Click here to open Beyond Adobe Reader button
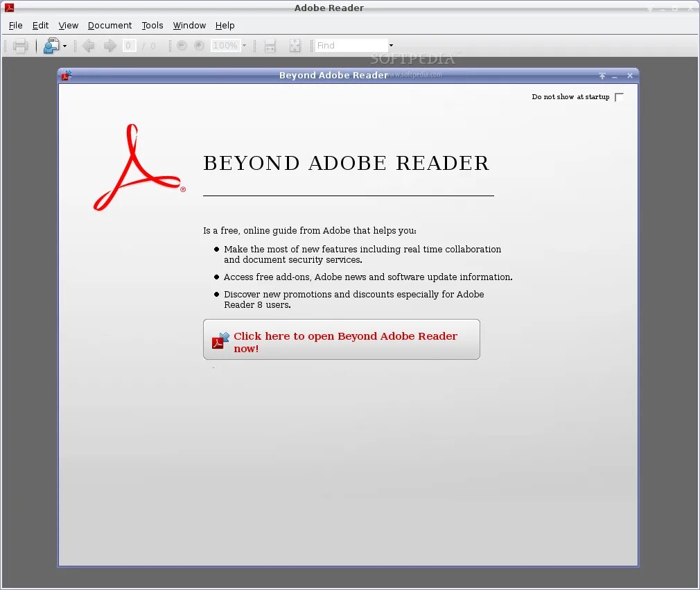 [x=342, y=340]
